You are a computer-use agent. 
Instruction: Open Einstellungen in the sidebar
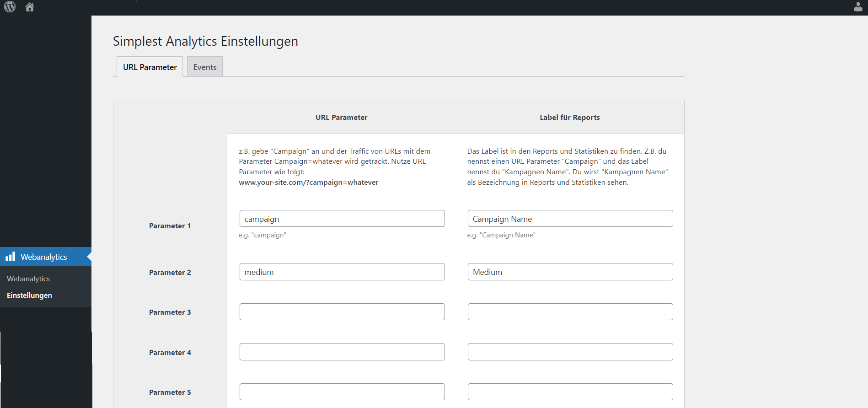point(29,295)
